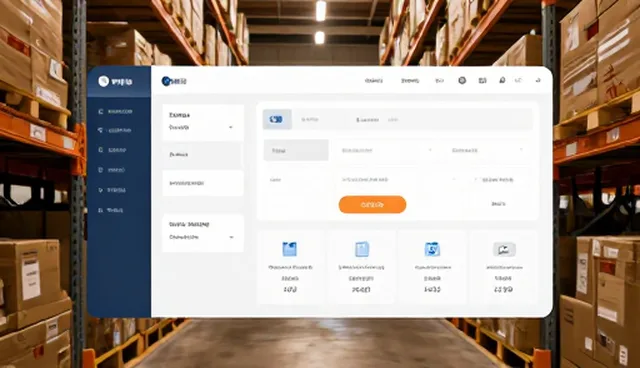Click the small text link right of the orange button
This screenshot has height=368, width=640.
click(498, 204)
